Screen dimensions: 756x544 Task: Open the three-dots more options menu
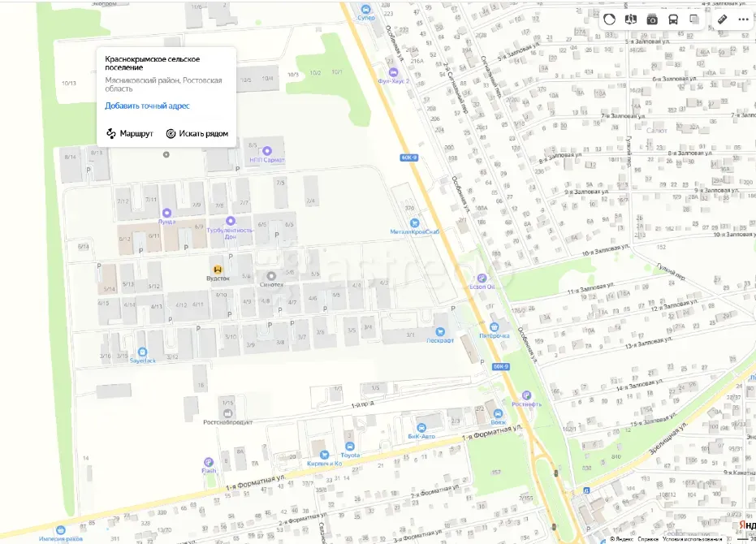pos(743,19)
